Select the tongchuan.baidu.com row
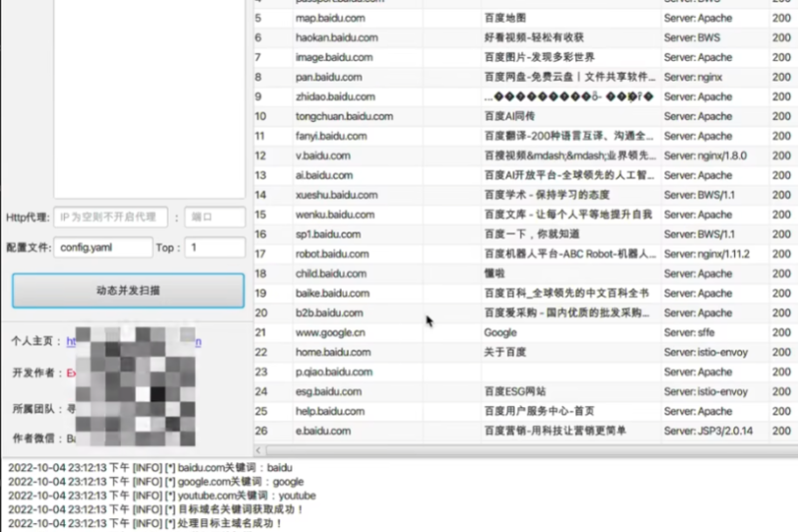Image resolution: width=798 pixels, height=532 pixels. point(526,116)
